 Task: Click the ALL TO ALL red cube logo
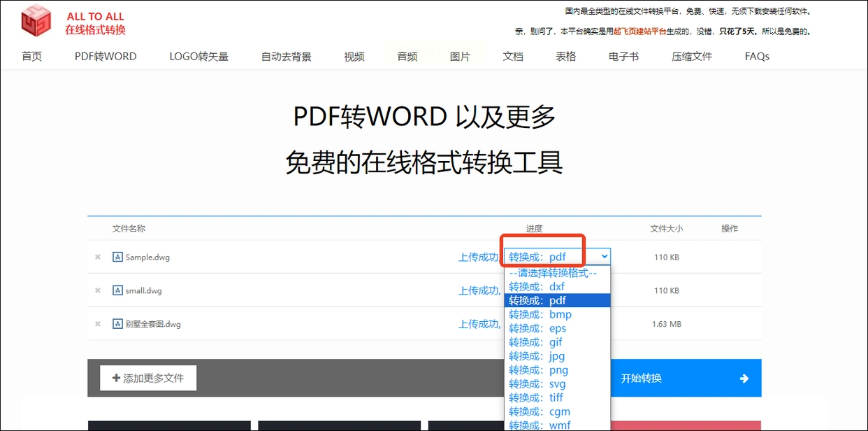[36, 21]
